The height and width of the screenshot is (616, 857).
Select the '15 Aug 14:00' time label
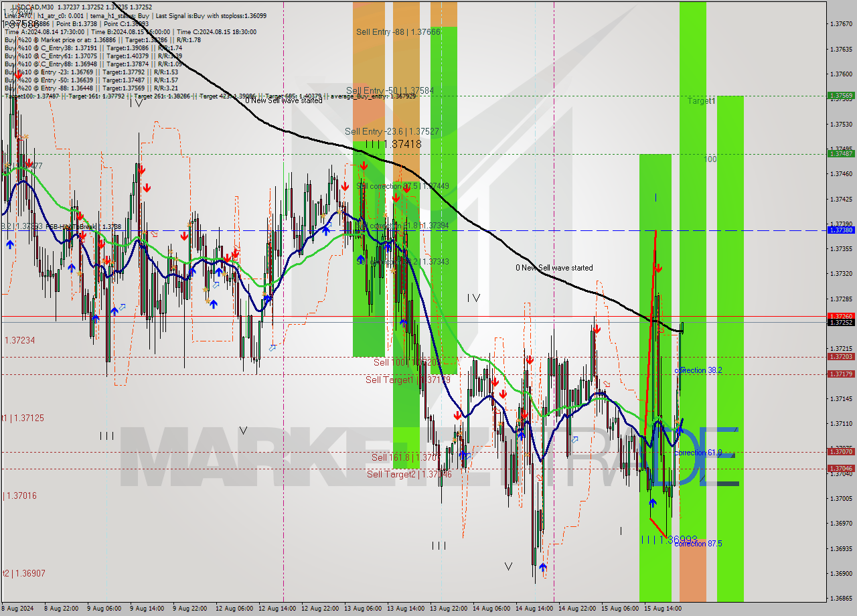tap(663, 609)
